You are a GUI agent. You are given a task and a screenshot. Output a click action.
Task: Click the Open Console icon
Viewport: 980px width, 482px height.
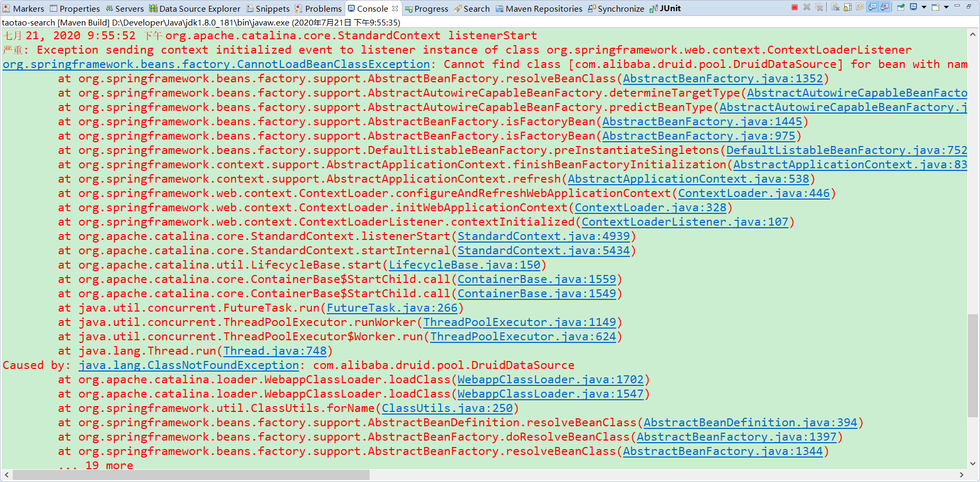[936, 7]
